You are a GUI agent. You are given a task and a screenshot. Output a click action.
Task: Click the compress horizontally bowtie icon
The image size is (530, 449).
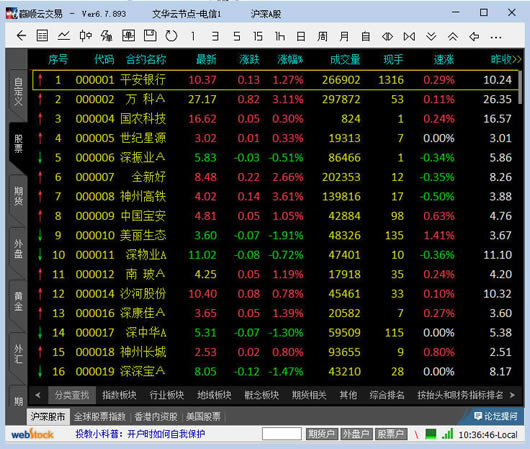409,36
